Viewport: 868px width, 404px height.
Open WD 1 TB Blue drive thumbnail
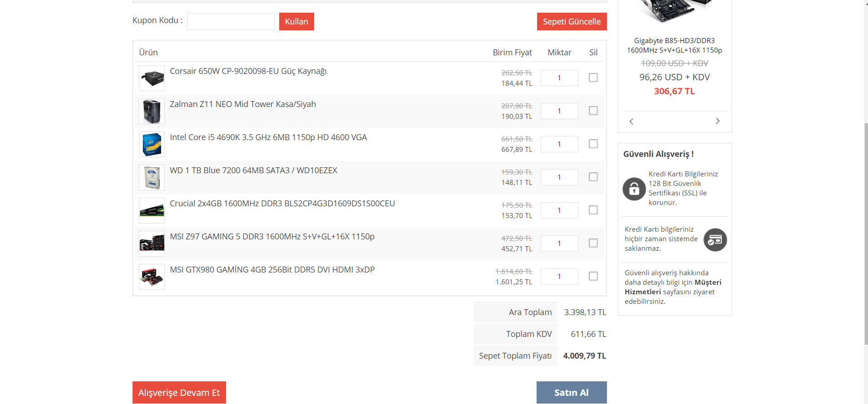[152, 177]
